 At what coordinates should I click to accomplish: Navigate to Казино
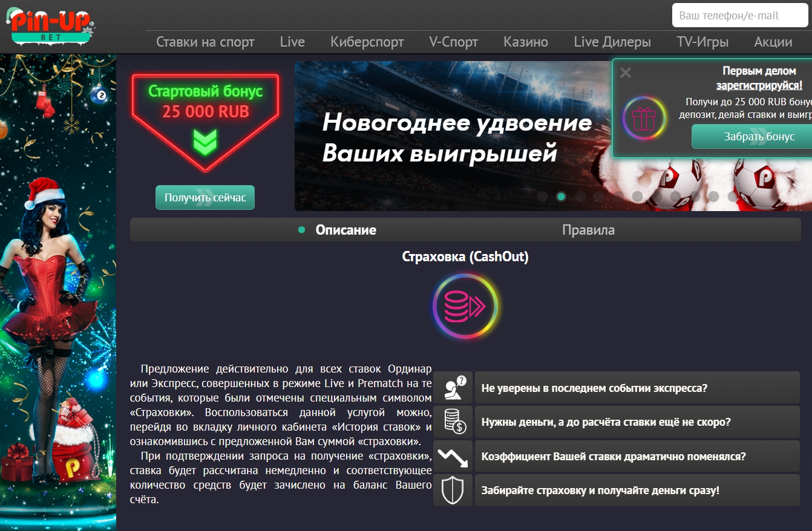(x=526, y=42)
